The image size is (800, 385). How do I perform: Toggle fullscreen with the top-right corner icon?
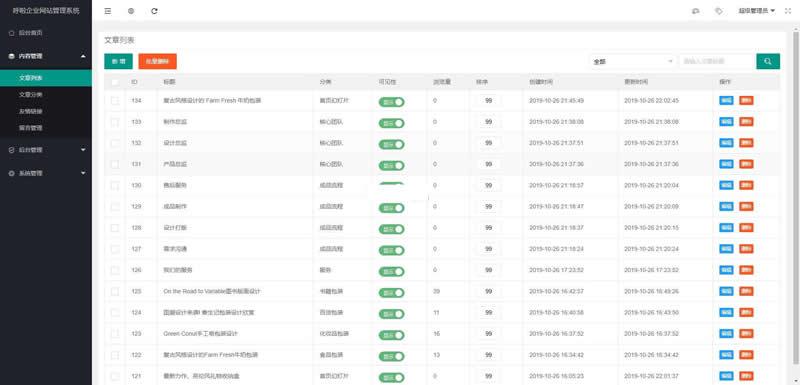[787, 11]
